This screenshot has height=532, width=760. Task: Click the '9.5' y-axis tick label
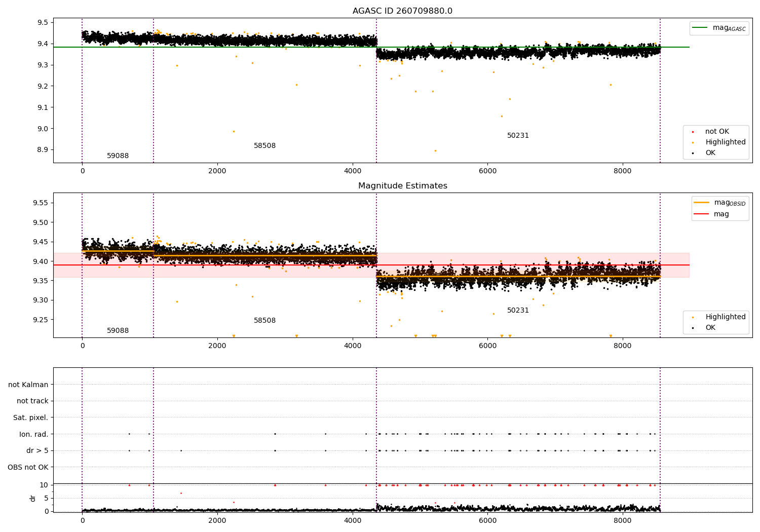(x=43, y=22)
